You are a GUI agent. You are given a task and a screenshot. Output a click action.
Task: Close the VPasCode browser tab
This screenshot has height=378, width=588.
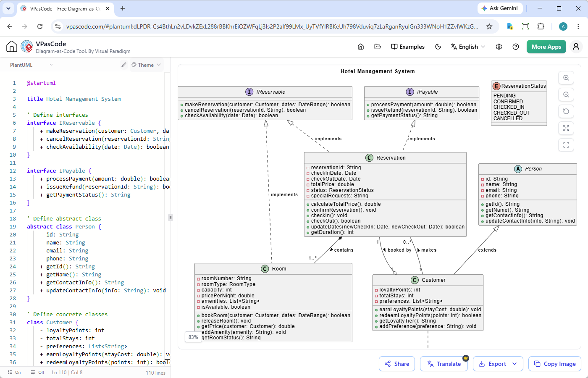point(108,8)
